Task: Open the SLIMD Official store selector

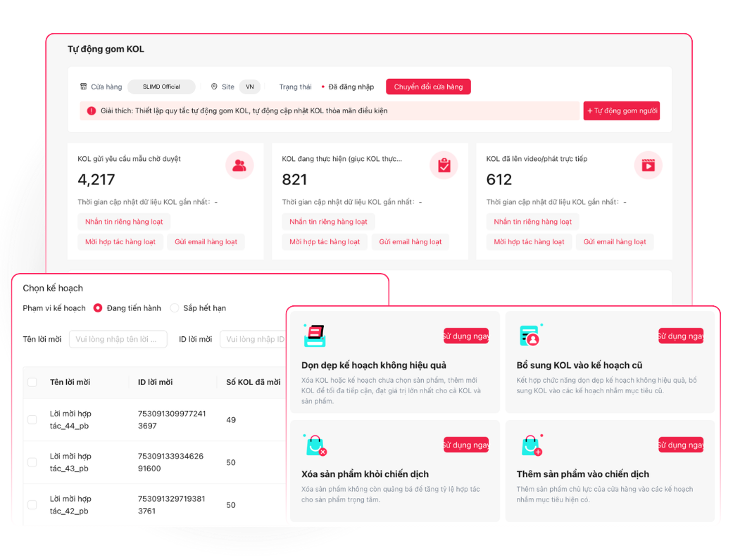Action: pos(161,87)
